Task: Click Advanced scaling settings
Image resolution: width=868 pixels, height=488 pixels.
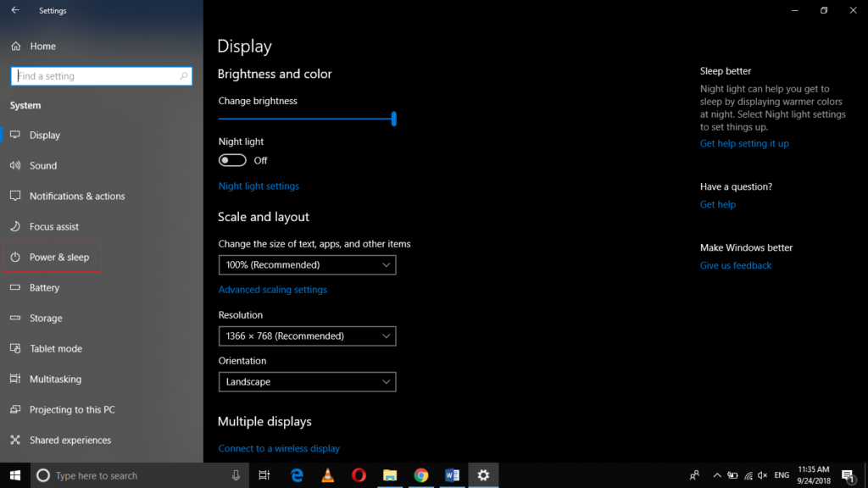Action: click(273, 289)
